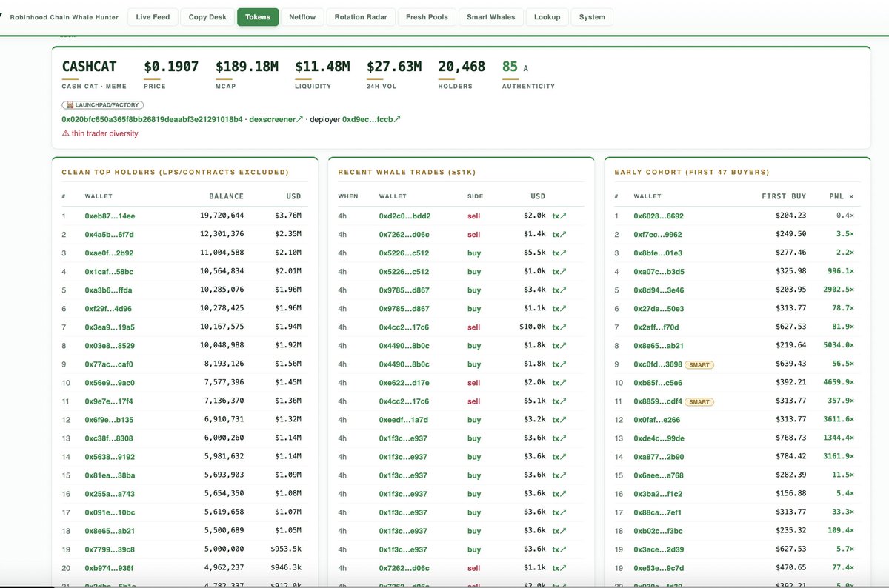Open holder wallet 0x6f9e...b135
Screen dimensions: 889x588
109,420
